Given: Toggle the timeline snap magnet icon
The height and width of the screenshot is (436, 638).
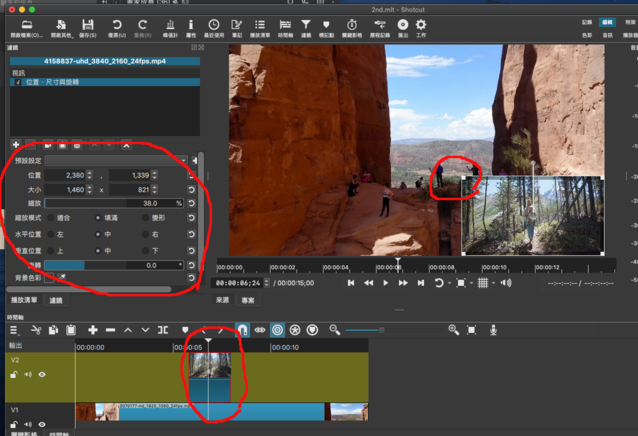Looking at the screenshot, I should tap(241, 330).
